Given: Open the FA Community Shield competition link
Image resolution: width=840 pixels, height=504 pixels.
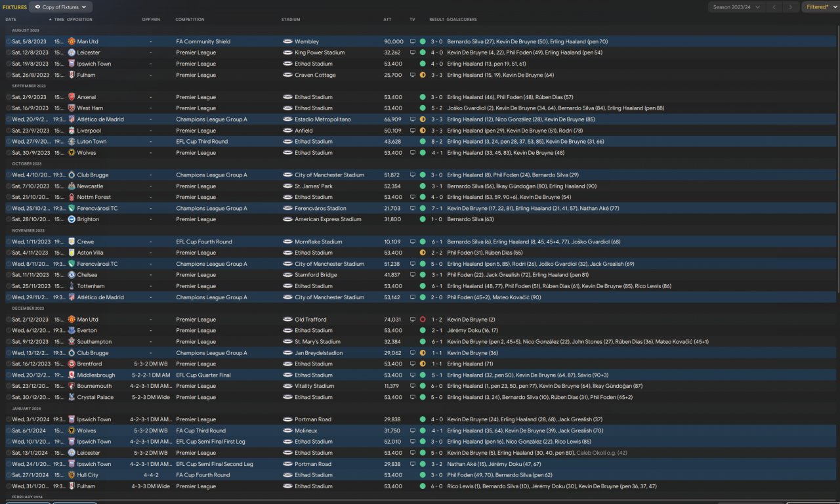Looking at the screenshot, I should click(x=203, y=42).
